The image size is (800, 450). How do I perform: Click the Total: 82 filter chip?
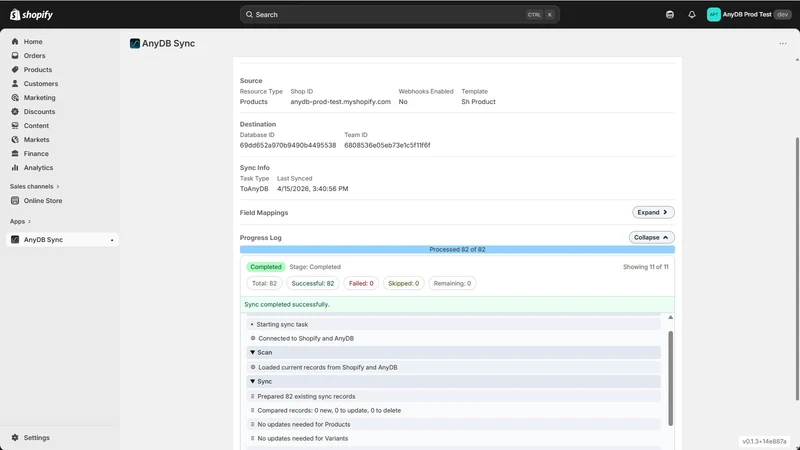point(264,283)
